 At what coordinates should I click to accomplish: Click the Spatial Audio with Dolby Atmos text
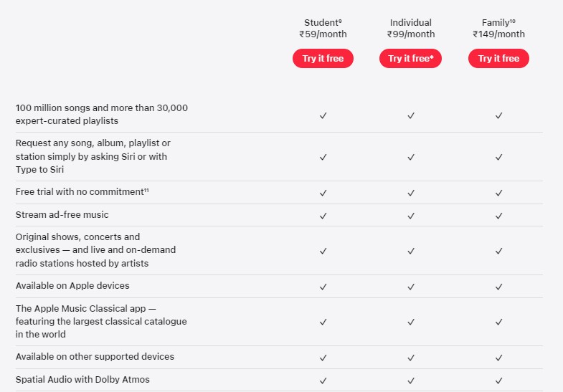(82, 379)
